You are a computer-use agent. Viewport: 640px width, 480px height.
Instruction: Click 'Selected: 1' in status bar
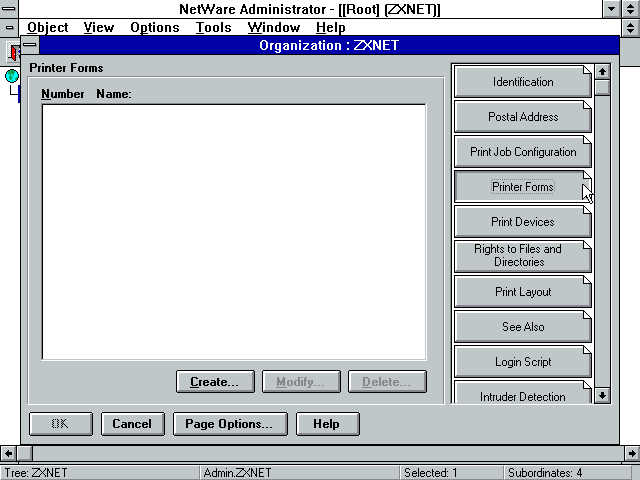431,473
